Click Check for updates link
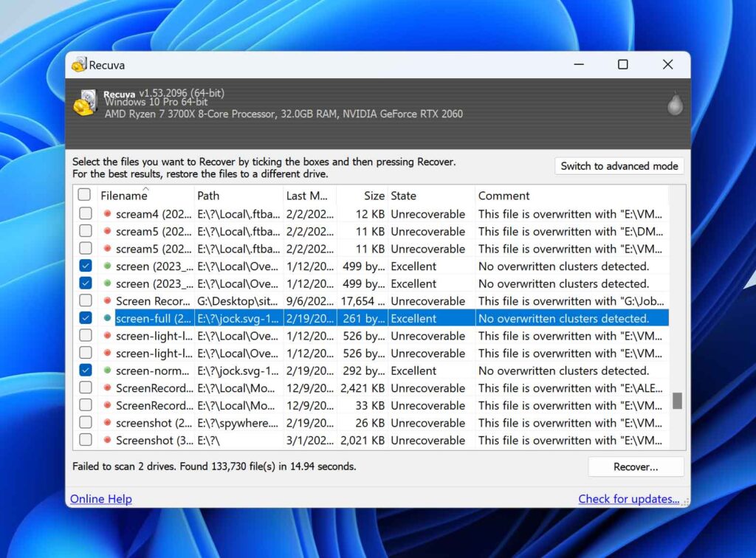This screenshot has width=756, height=558. (x=629, y=499)
